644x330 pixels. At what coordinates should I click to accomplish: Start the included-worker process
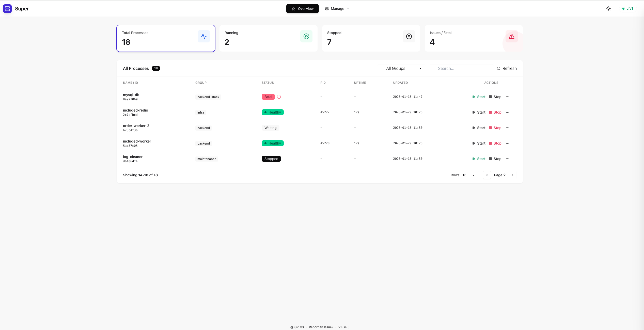click(x=479, y=143)
